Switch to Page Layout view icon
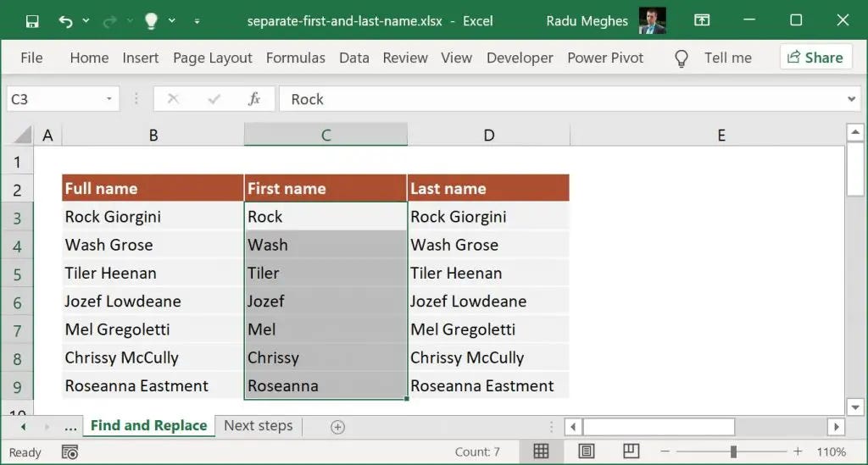Viewport: 868px width, 465px height. click(x=587, y=451)
